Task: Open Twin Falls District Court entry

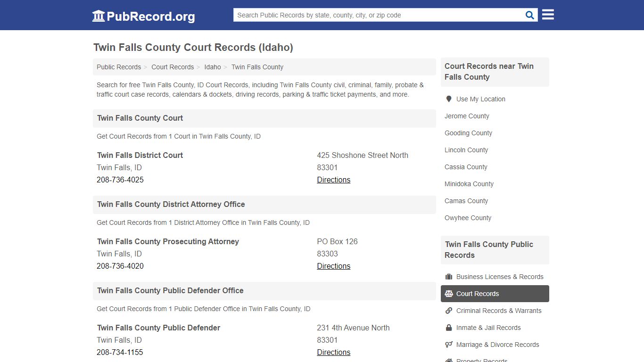Action: (x=140, y=155)
